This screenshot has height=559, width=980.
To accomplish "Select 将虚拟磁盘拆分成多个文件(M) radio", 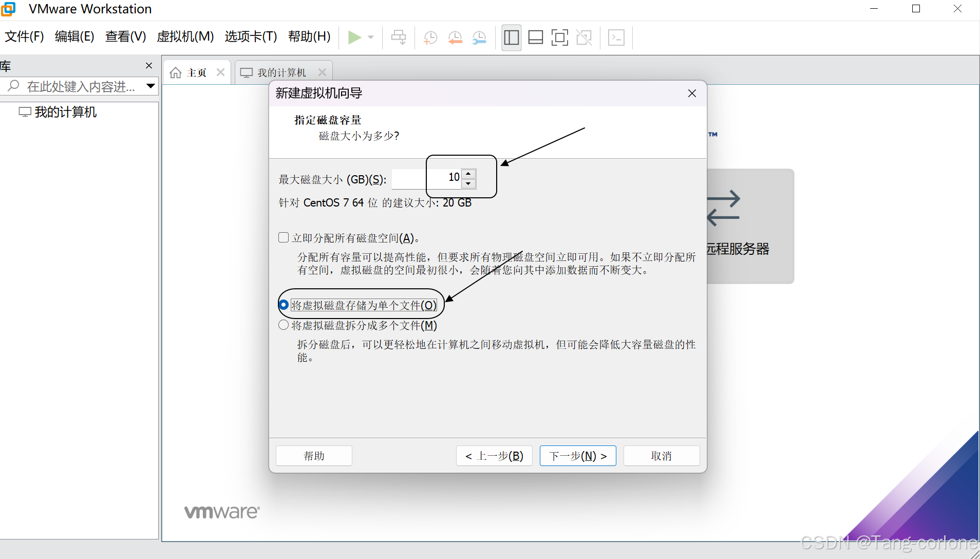I will point(284,325).
